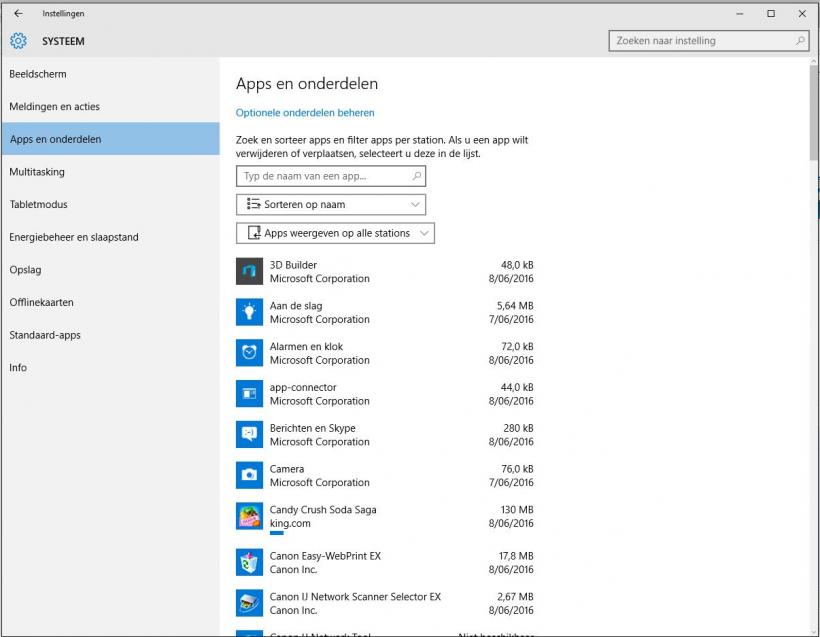Click the Canon IJ Network Scanner icon
The width and height of the screenshot is (820, 637).
[x=249, y=603]
